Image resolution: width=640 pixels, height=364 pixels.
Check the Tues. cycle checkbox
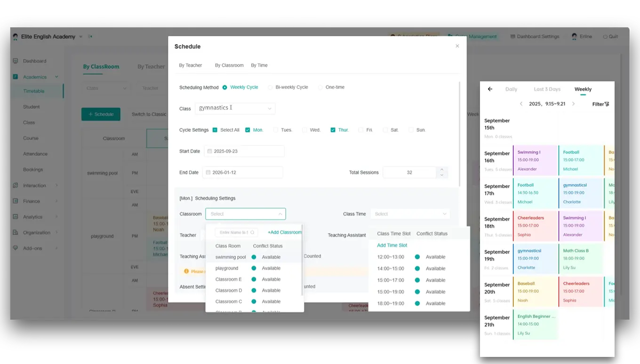pyautogui.click(x=276, y=130)
